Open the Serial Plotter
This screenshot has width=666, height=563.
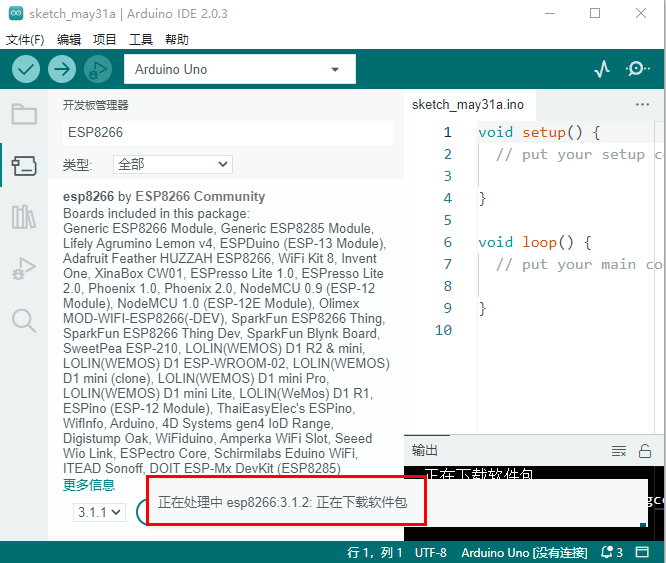[x=602, y=69]
